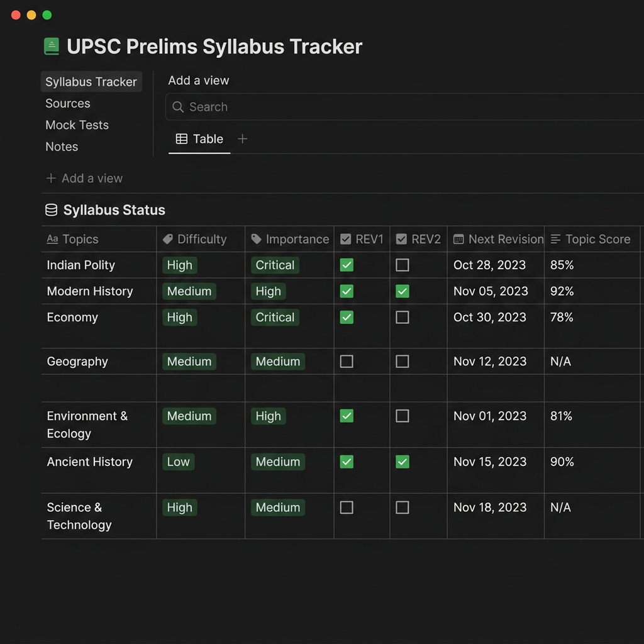Check REV2 for Environment & Ecology
The height and width of the screenshot is (644, 644).
click(x=402, y=416)
